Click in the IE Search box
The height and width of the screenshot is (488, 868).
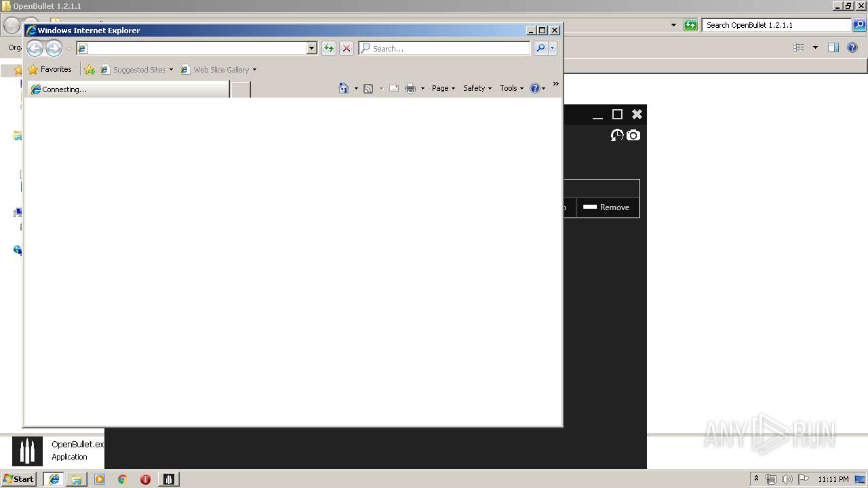444,48
